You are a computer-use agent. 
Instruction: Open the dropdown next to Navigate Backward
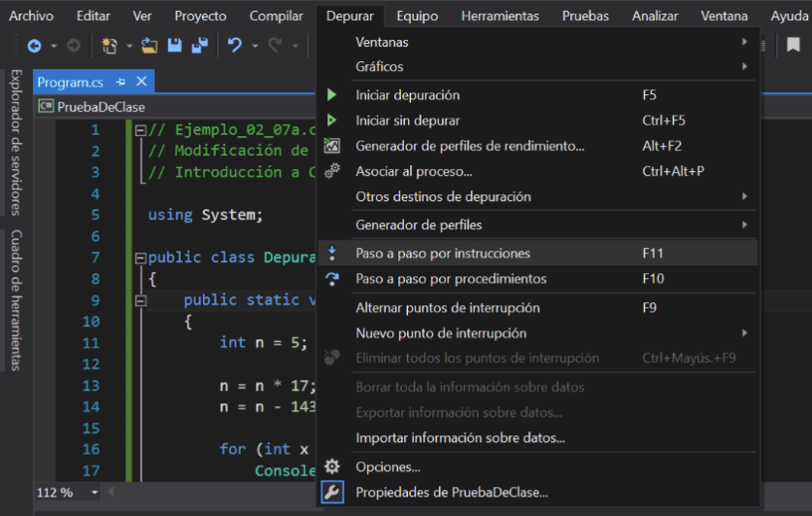tap(53, 46)
